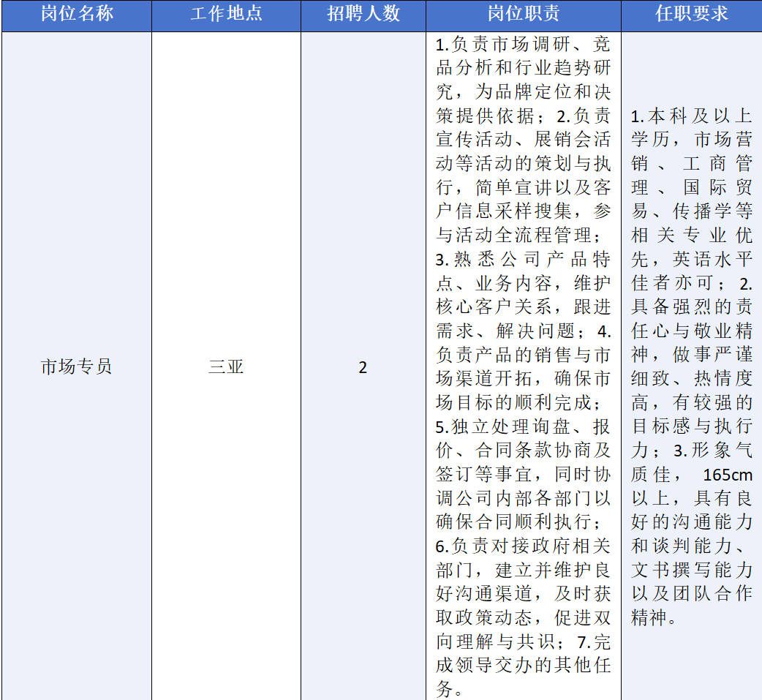Image resolution: width=762 pixels, height=700 pixels.
Task: Click the line starting 6.负责对接政府相关
Action: point(523,546)
